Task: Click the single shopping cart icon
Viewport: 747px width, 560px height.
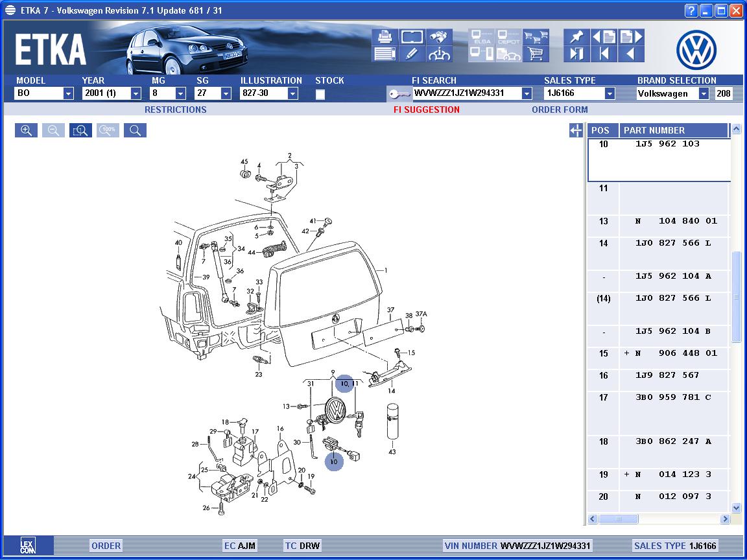Action: (536, 54)
